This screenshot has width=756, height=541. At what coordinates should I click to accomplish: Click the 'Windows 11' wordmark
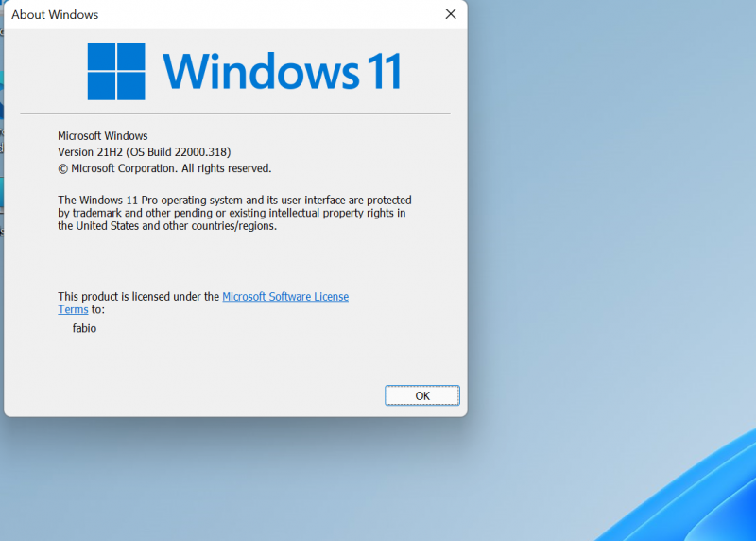pyautogui.click(x=282, y=72)
